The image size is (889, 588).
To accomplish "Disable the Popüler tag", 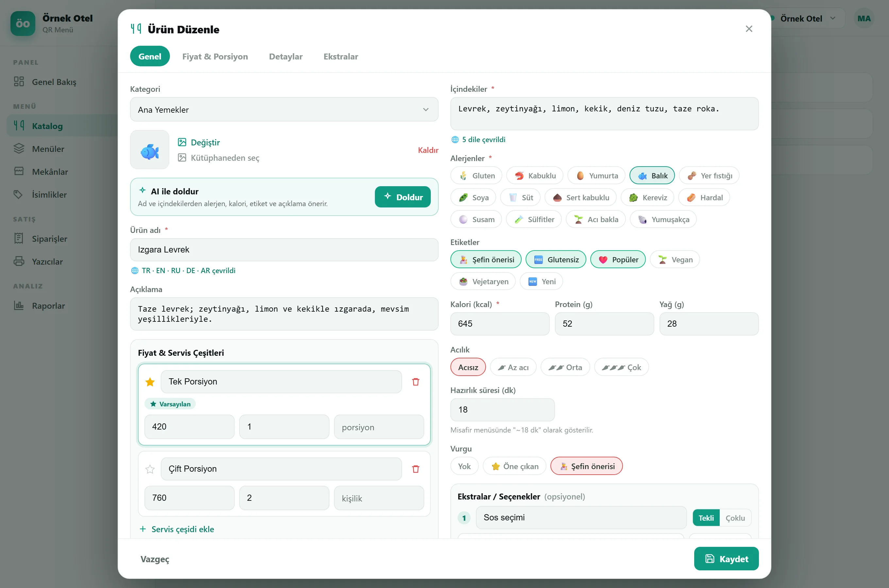I will (x=618, y=259).
